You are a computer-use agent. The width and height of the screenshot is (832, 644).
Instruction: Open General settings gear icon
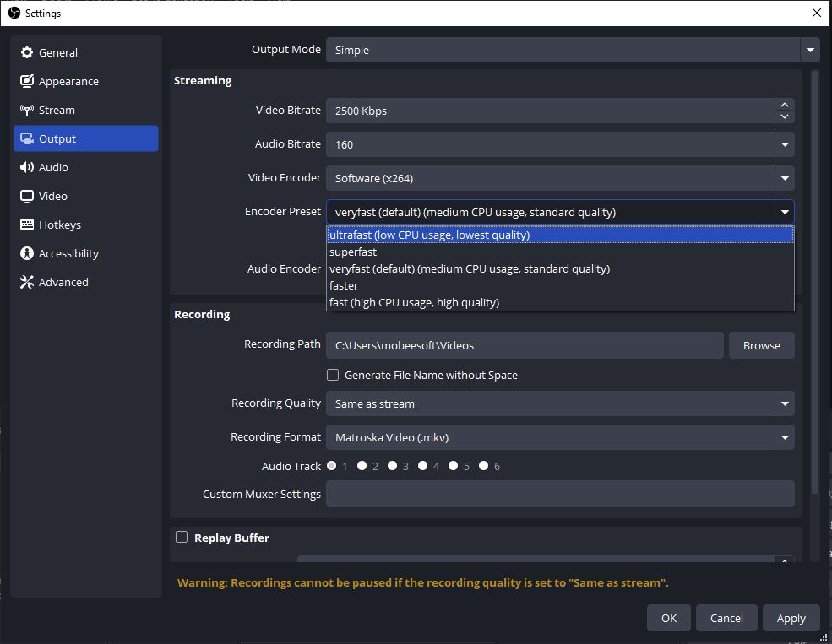tap(27, 52)
